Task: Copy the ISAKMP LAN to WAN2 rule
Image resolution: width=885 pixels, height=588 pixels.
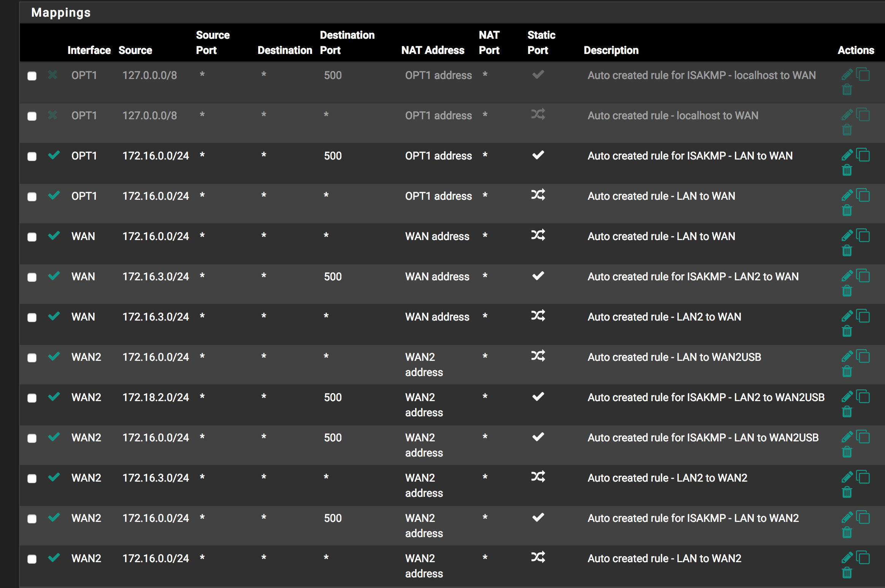Action: point(863,517)
